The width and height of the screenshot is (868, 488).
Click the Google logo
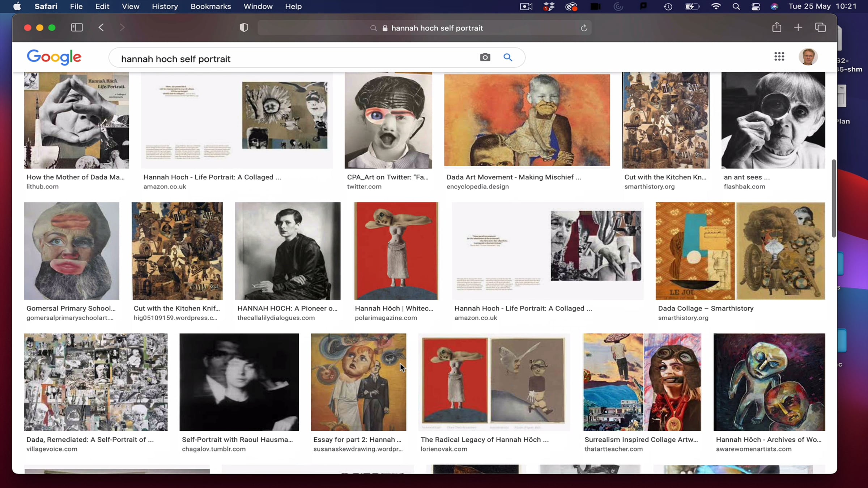[x=54, y=57]
